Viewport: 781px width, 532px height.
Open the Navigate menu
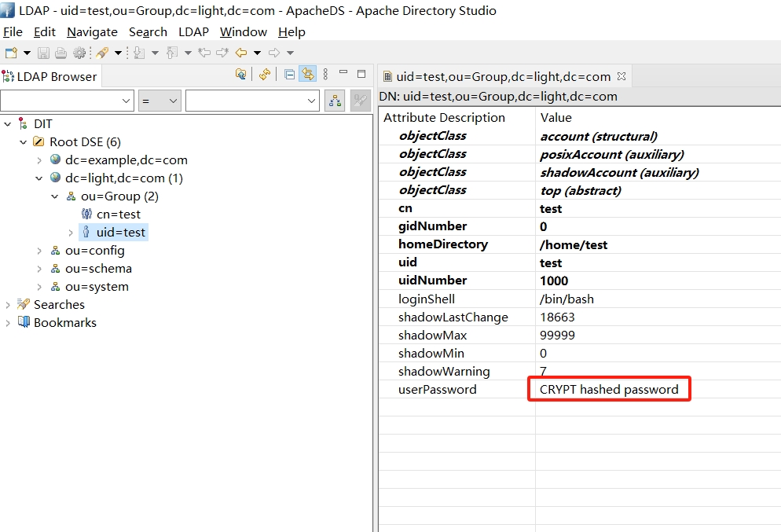(x=92, y=32)
